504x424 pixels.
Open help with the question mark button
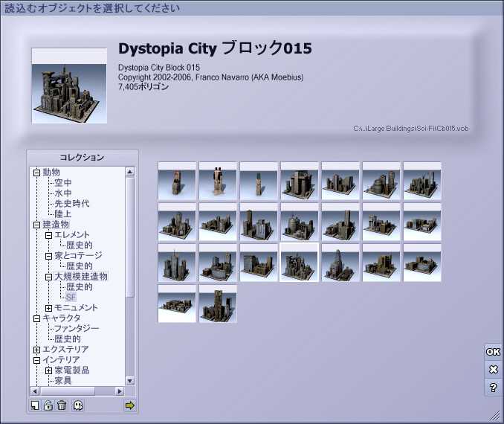pyautogui.click(x=493, y=388)
